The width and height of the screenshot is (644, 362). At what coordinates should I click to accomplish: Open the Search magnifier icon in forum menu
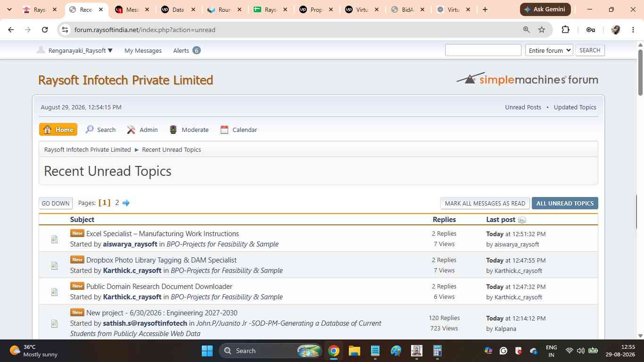90,130
